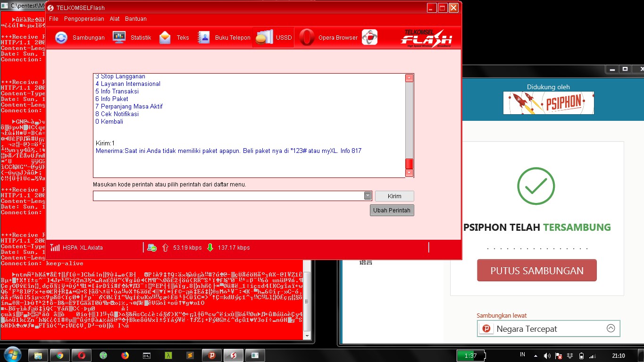
Task: Click the '0 Kembali' line
Action: [109, 121]
